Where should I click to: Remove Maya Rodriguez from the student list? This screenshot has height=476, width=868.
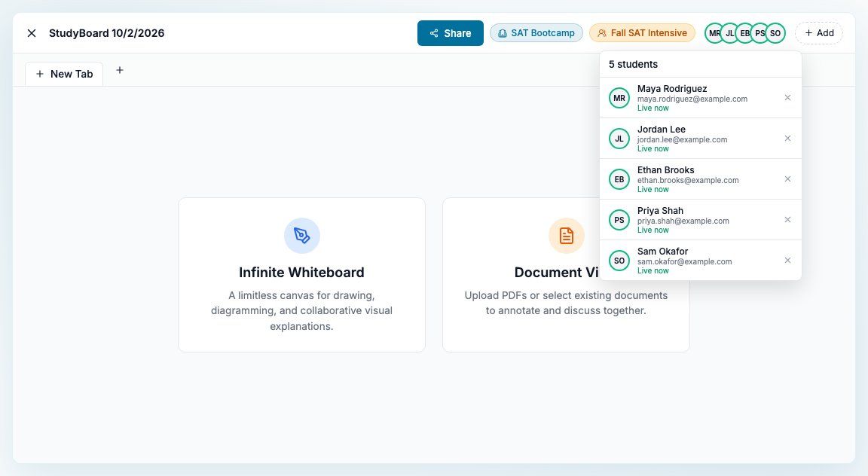787,98
